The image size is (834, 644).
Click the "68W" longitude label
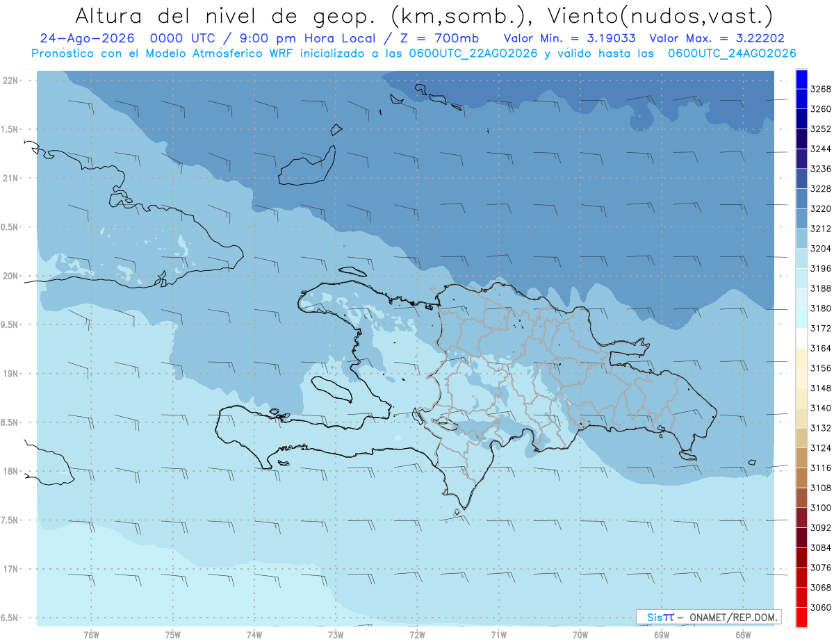pos(743,635)
